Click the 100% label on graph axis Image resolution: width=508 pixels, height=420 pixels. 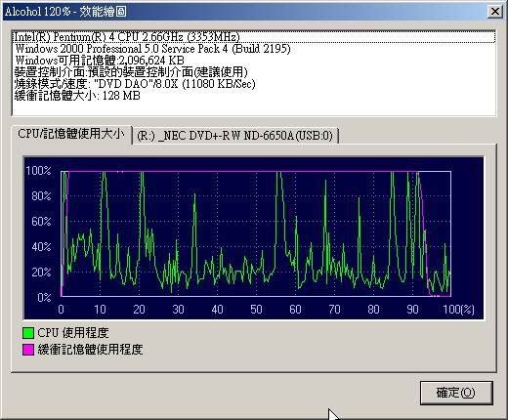pyautogui.click(x=38, y=170)
